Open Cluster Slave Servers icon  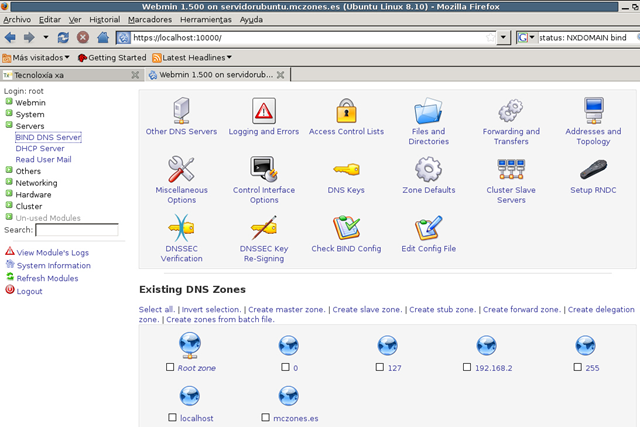511,169
